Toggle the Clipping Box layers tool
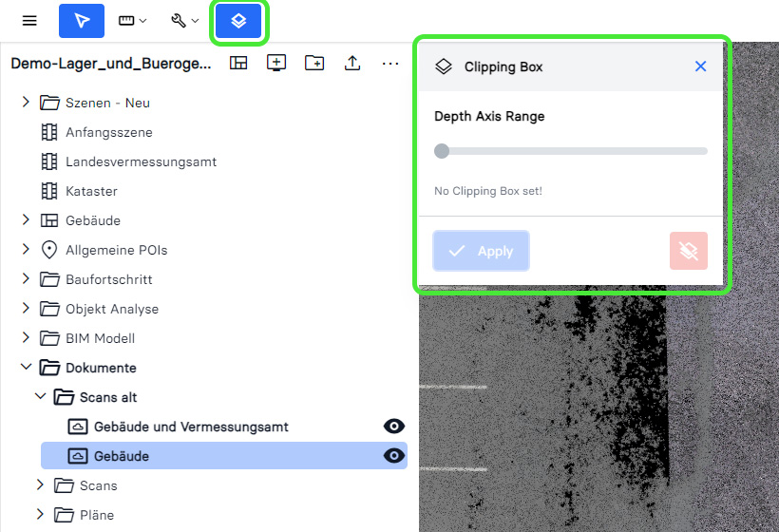This screenshot has height=532, width=779. (x=238, y=20)
